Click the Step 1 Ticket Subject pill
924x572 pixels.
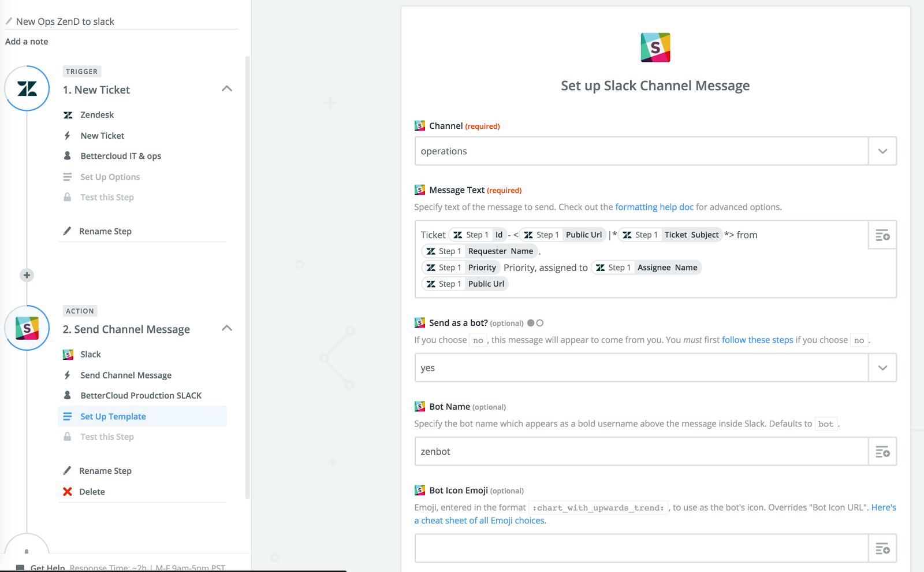point(670,235)
